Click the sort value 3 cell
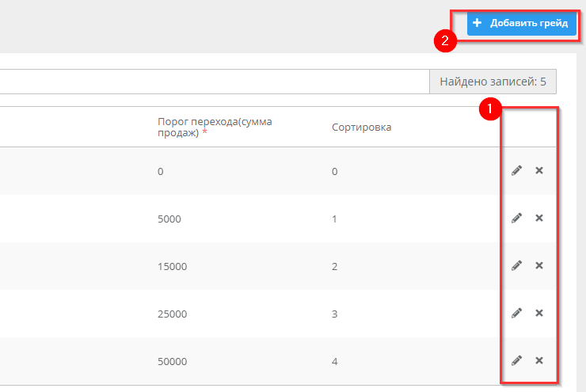This screenshot has width=586, height=392. (335, 314)
